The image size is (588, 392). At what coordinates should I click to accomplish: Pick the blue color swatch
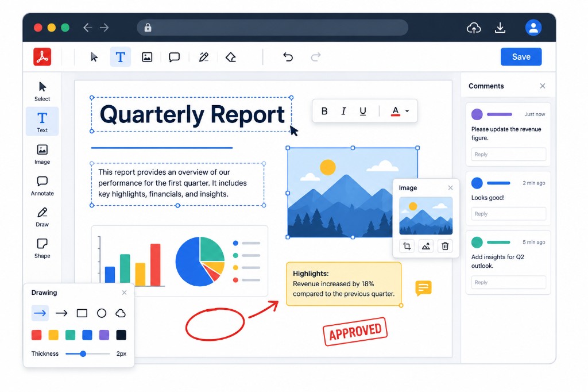click(x=87, y=335)
